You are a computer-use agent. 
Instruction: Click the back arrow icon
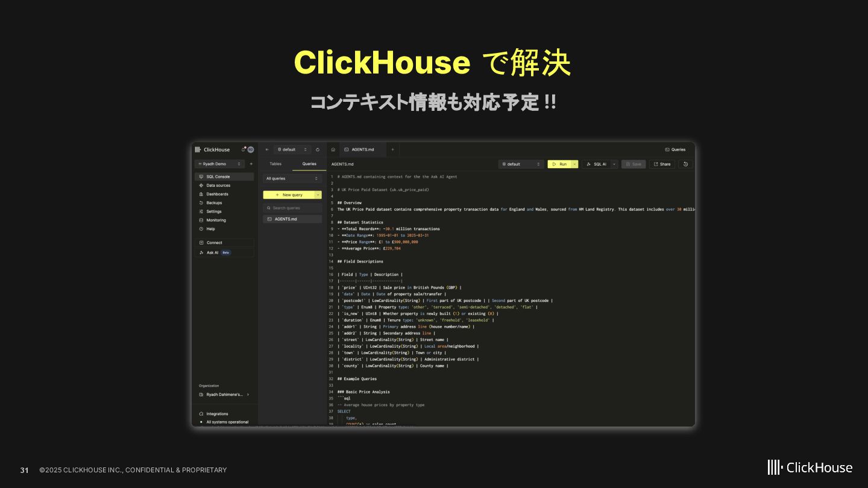[x=267, y=149]
